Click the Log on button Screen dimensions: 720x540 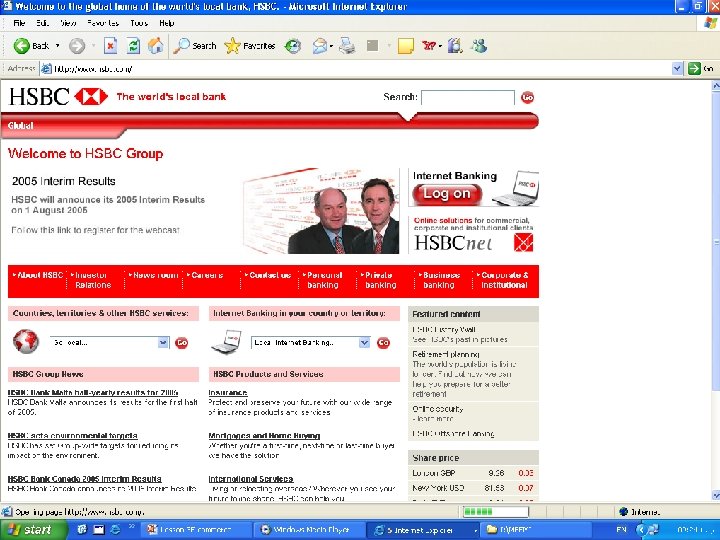[447, 194]
